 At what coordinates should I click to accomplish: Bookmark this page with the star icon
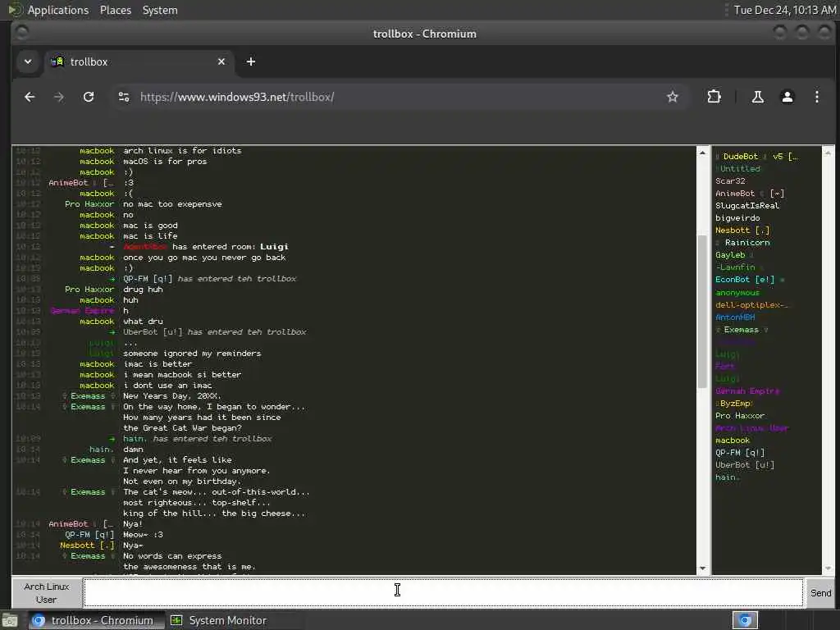pyautogui.click(x=673, y=97)
